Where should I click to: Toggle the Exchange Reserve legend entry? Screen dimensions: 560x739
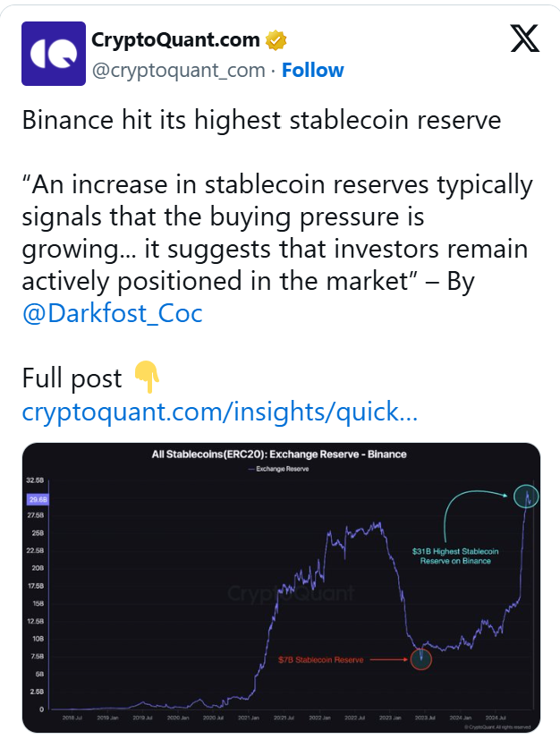point(278,469)
